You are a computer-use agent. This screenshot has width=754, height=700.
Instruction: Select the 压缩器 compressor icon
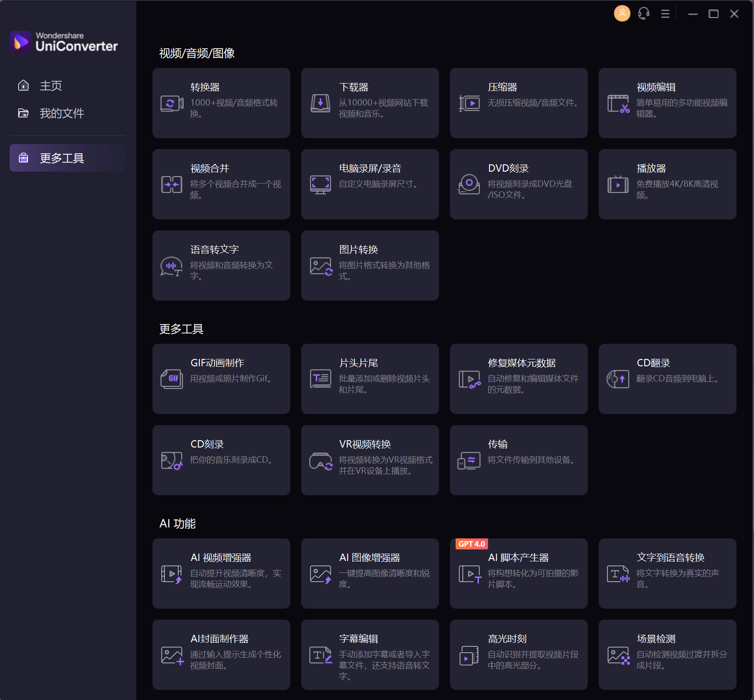(469, 103)
